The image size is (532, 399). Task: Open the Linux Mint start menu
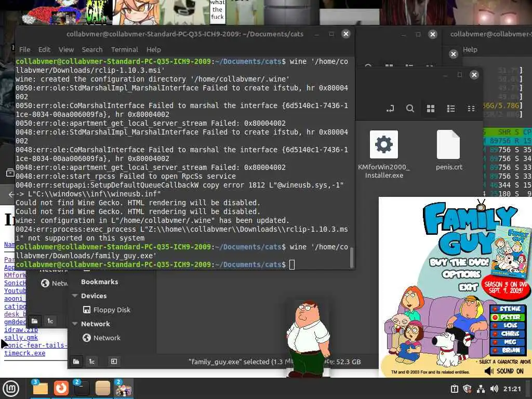11,389
